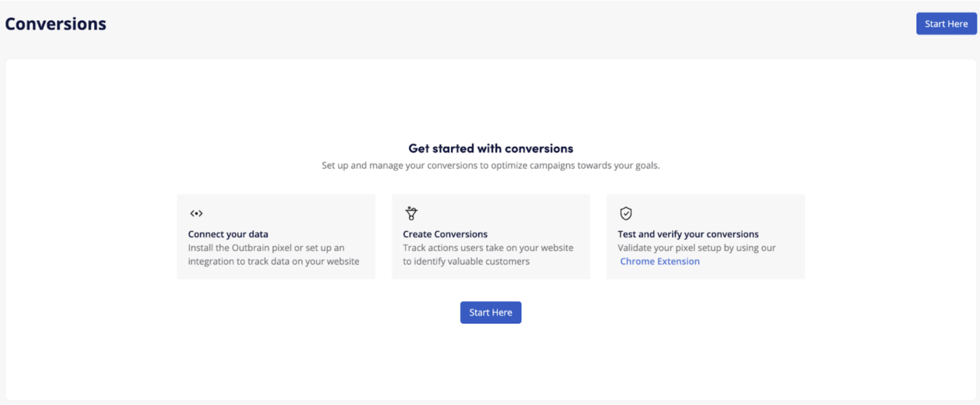Open the Chrome Extension link
980x405 pixels.
[x=660, y=261]
